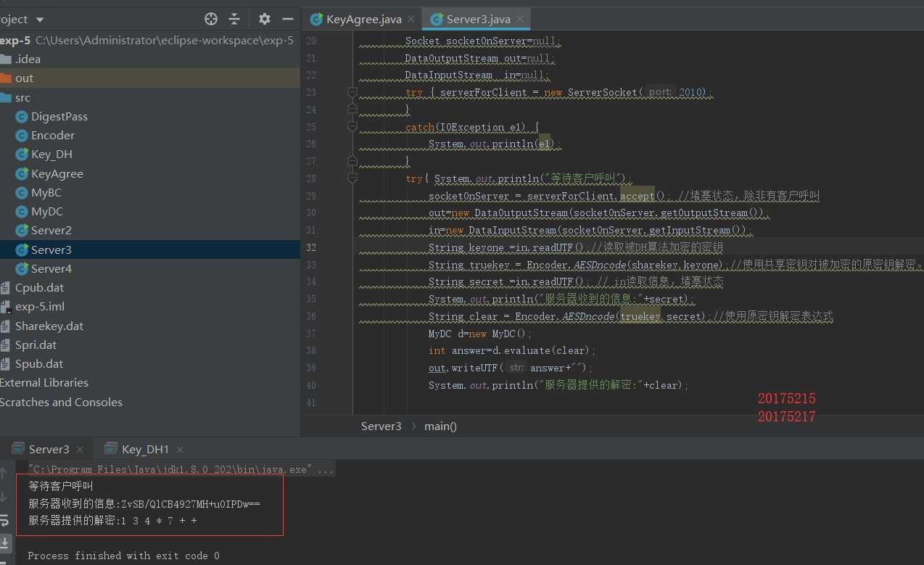Click the java.exe command line in console
Screen dimensions: 924x565
[181, 470]
